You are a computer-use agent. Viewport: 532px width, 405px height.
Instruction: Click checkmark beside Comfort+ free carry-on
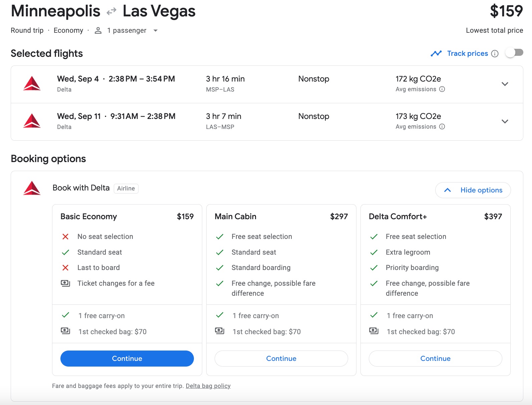point(374,315)
